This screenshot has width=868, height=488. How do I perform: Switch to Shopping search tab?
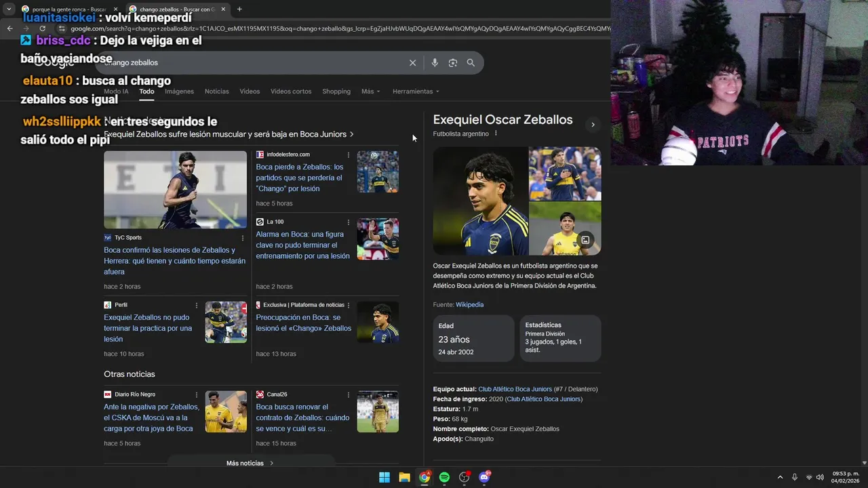tap(336, 91)
